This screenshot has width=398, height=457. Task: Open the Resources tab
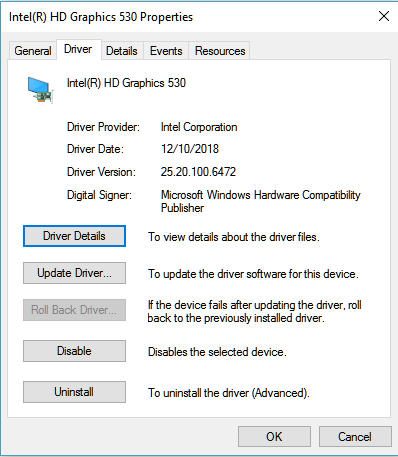click(220, 51)
